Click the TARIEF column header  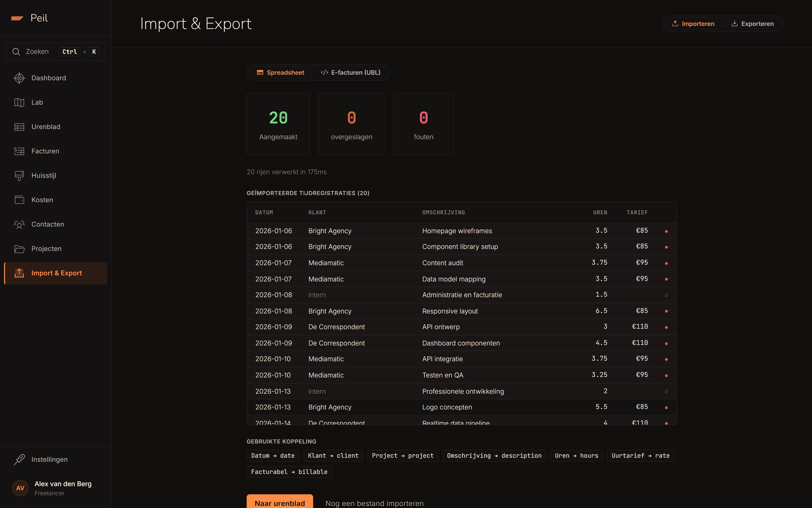(637, 213)
